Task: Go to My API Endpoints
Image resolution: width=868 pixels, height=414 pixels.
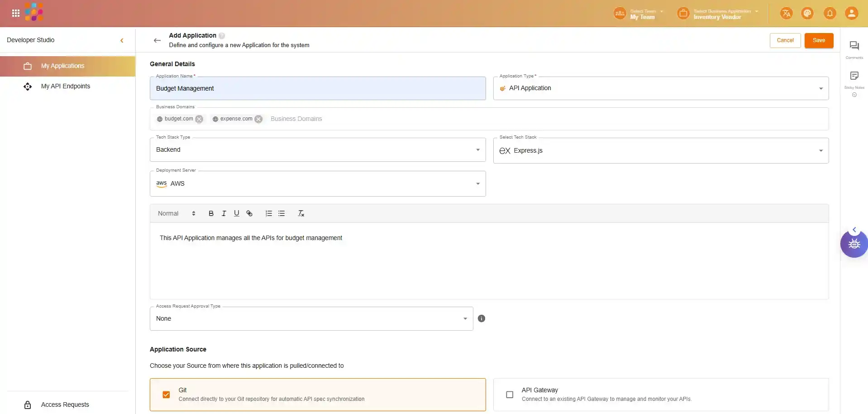Action: [x=66, y=87]
